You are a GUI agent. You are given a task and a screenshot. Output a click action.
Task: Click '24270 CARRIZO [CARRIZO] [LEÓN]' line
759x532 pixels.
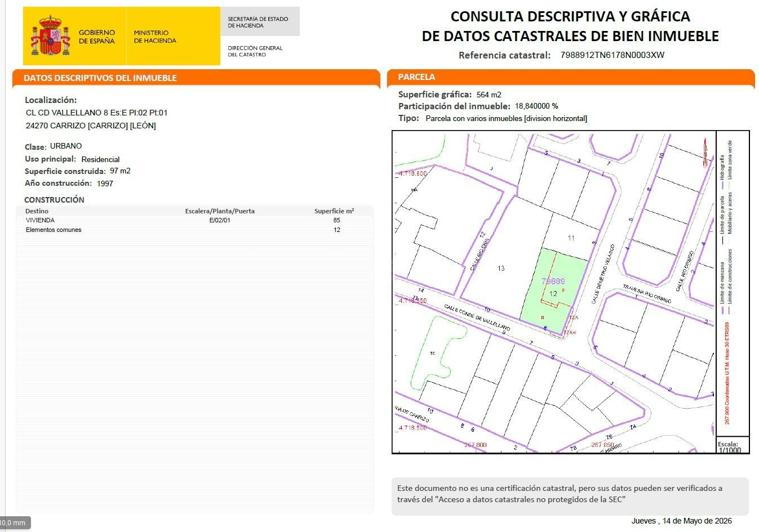(x=91, y=126)
